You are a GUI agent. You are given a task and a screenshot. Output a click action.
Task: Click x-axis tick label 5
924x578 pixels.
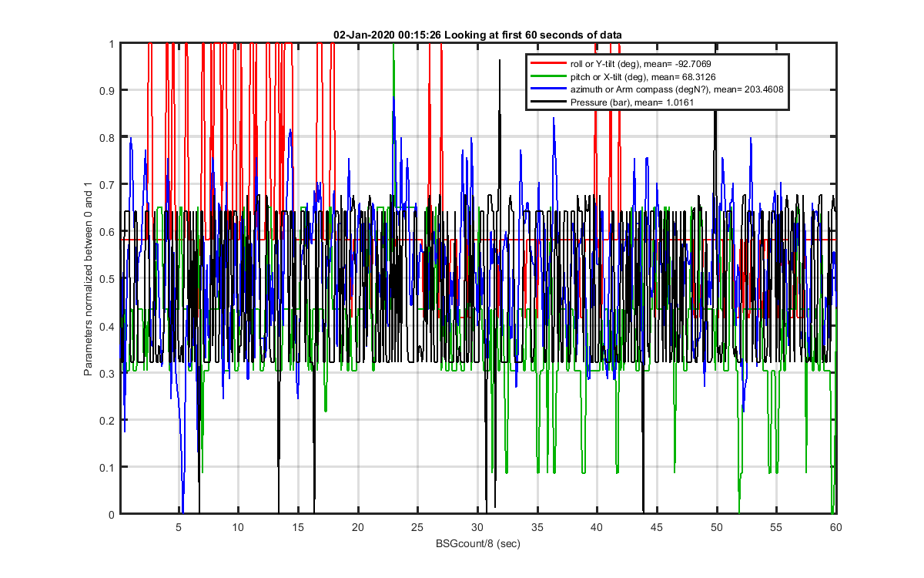pos(179,527)
